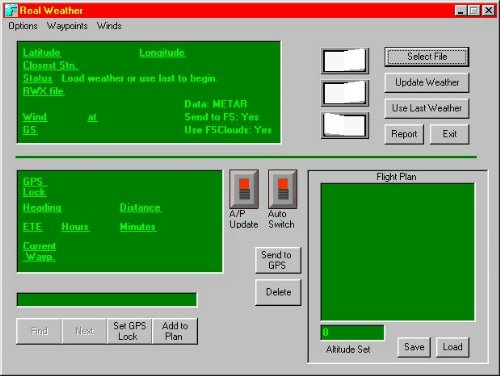Choose Use Last Weather
The width and height of the screenshot is (500, 376).
coord(427,108)
